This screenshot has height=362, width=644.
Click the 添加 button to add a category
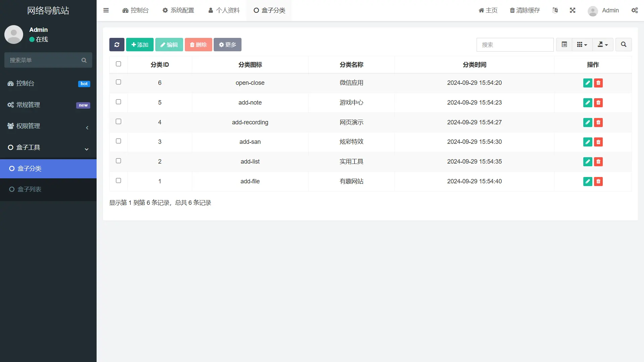point(140,44)
